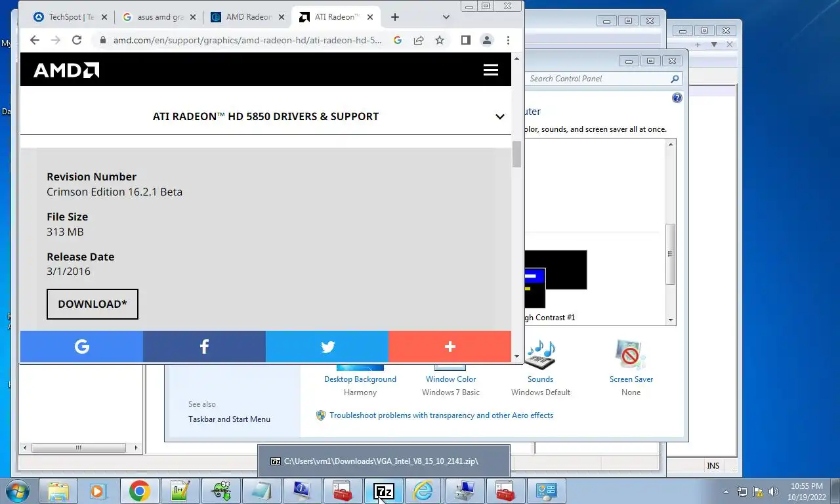Open Screen Saver settings icon
Screen dimensions: 840x504
pyautogui.click(x=631, y=355)
